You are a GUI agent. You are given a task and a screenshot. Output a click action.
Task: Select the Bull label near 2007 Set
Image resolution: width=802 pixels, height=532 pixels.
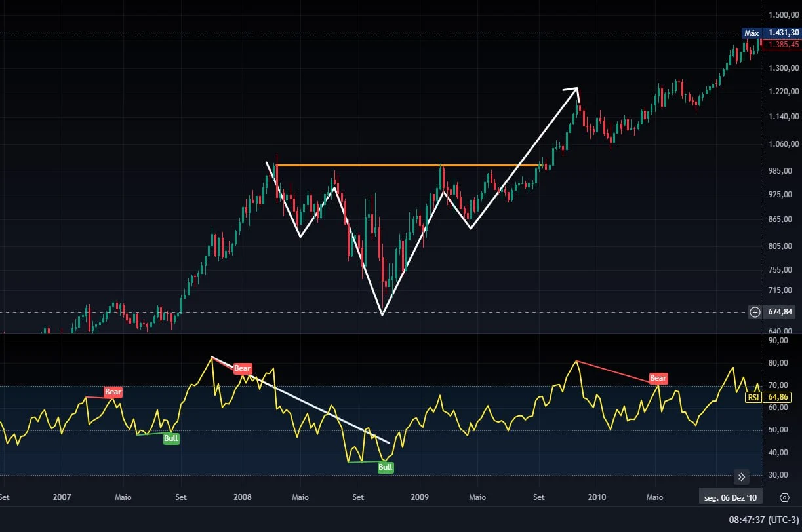(x=171, y=438)
